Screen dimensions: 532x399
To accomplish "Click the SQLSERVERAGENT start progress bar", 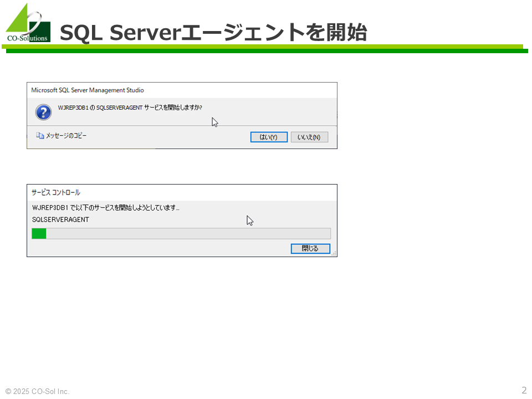I will 181,233.
